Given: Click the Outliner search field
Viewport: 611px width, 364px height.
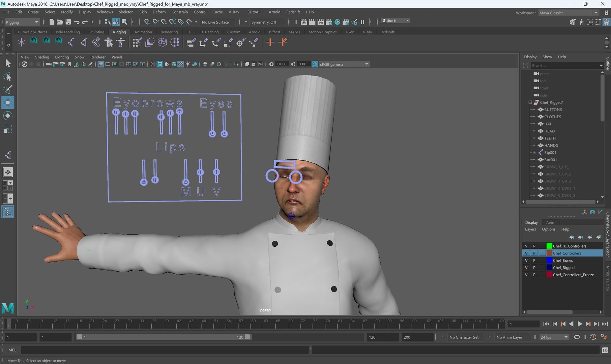Looking at the screenshot, I should coord(565,66).
